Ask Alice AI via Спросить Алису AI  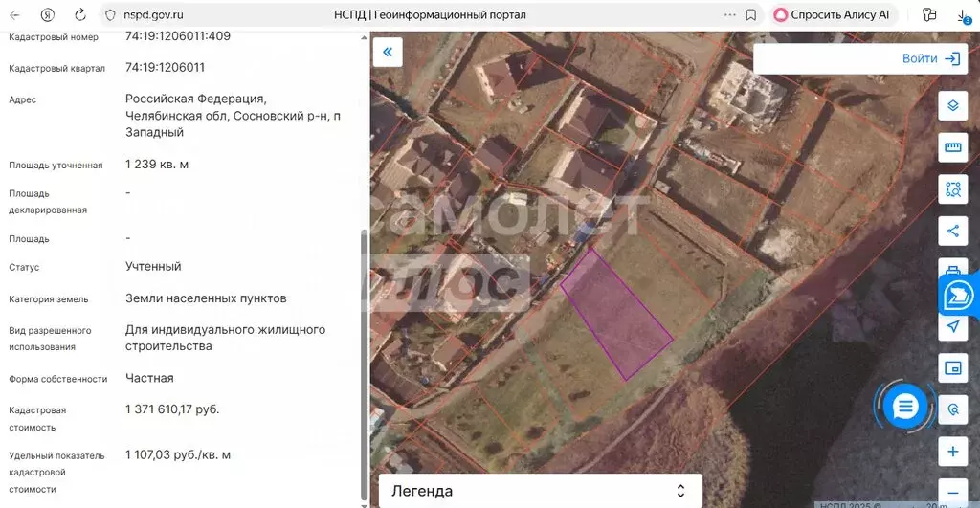tap(832, 15)
